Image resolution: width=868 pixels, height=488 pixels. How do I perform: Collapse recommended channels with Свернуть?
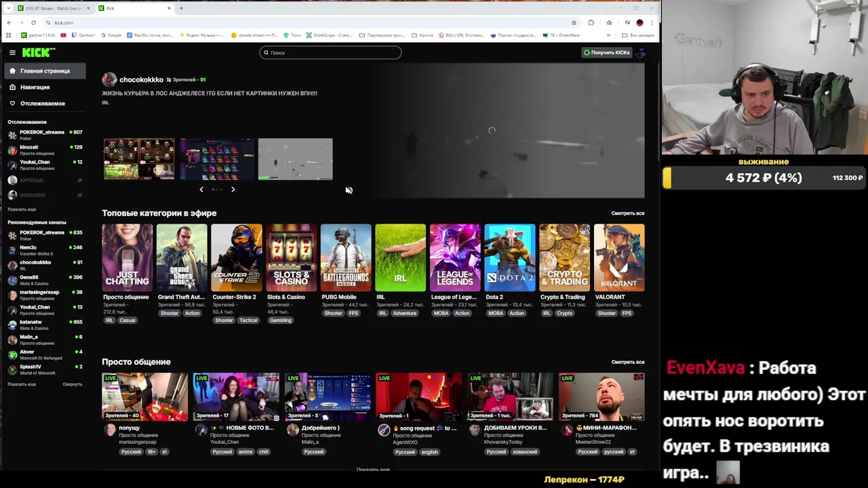click(72, 384)
